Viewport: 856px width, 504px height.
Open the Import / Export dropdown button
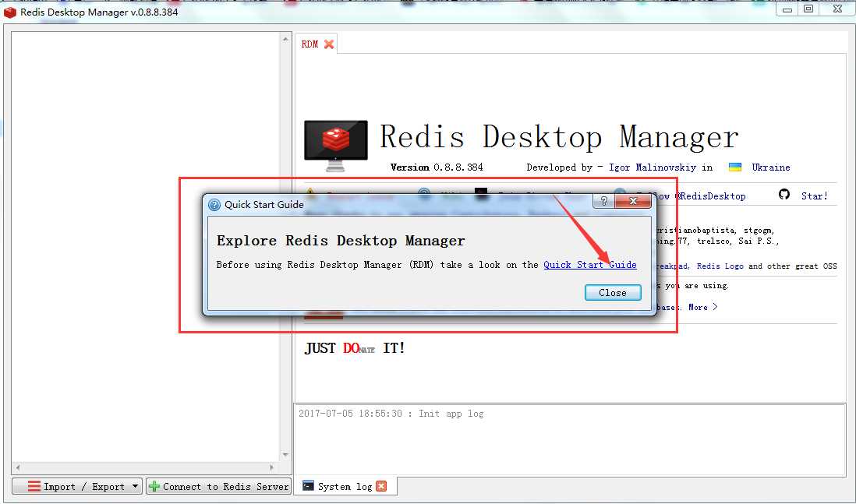point(77,487)
